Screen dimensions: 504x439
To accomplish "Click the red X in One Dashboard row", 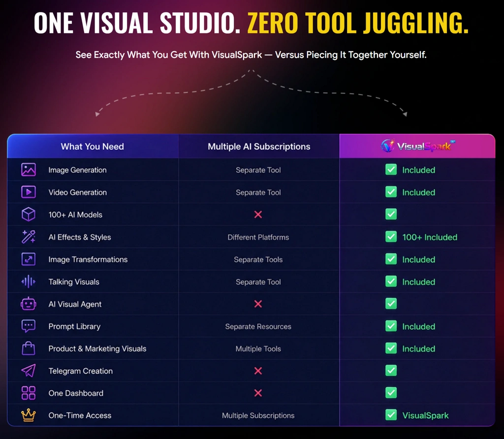I will point(258,393).
